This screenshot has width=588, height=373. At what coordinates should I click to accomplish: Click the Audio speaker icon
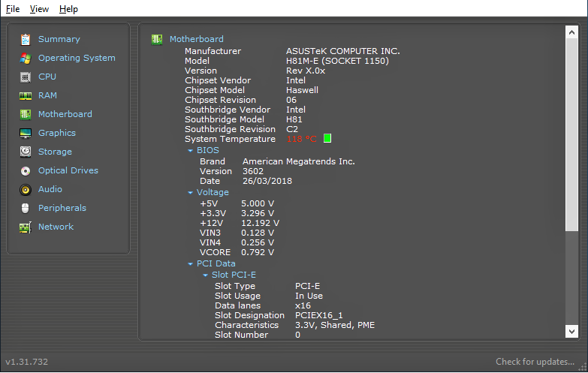[x=25, y=190]
